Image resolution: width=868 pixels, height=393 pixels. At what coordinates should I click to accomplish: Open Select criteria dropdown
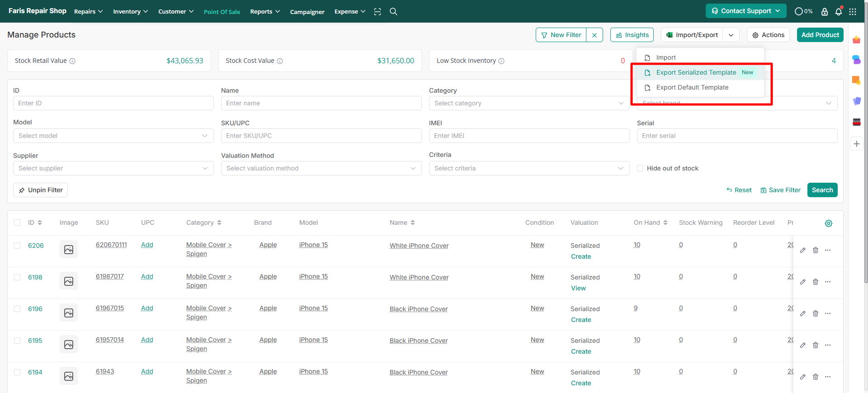(529, 168)
